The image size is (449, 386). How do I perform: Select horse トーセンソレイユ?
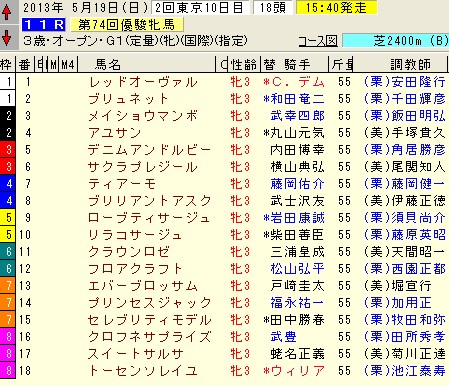143,371
